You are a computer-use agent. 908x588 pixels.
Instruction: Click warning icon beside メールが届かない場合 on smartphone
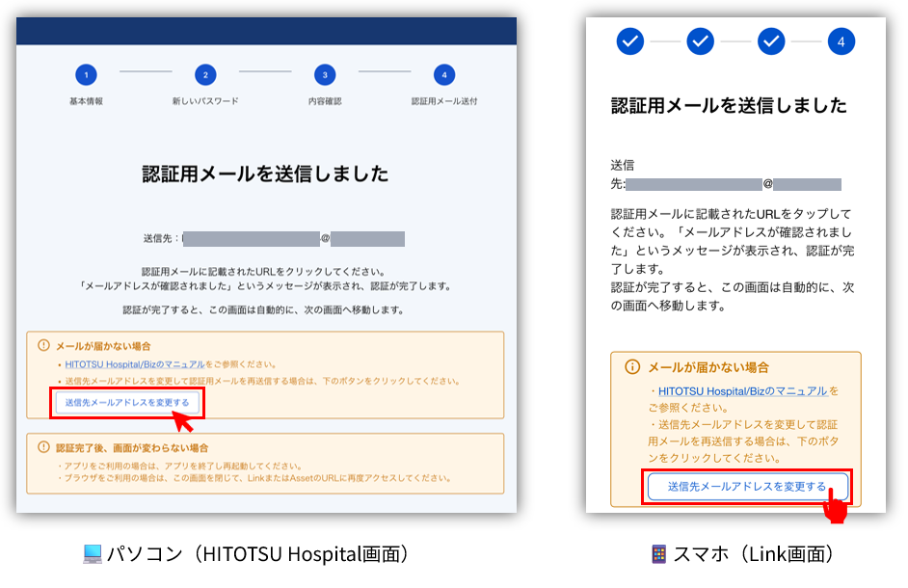(632, 367)
